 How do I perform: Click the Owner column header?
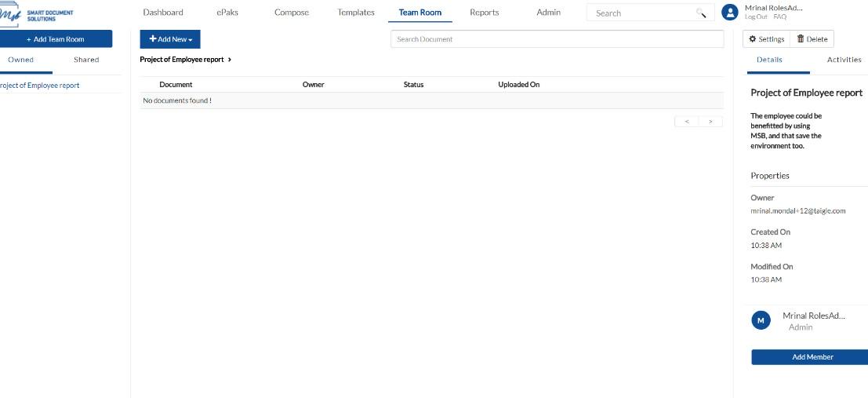tap(314, 85)
